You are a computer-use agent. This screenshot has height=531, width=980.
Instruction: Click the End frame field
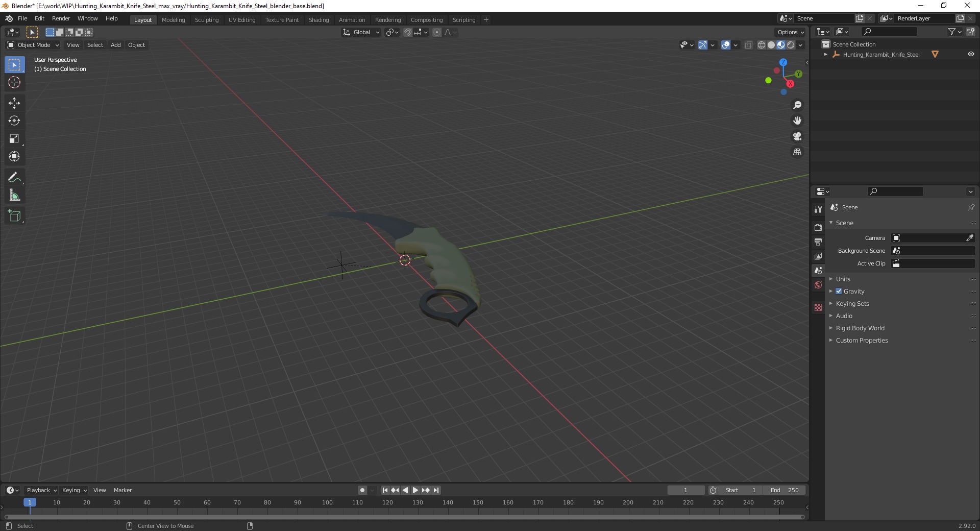[785, 490]
